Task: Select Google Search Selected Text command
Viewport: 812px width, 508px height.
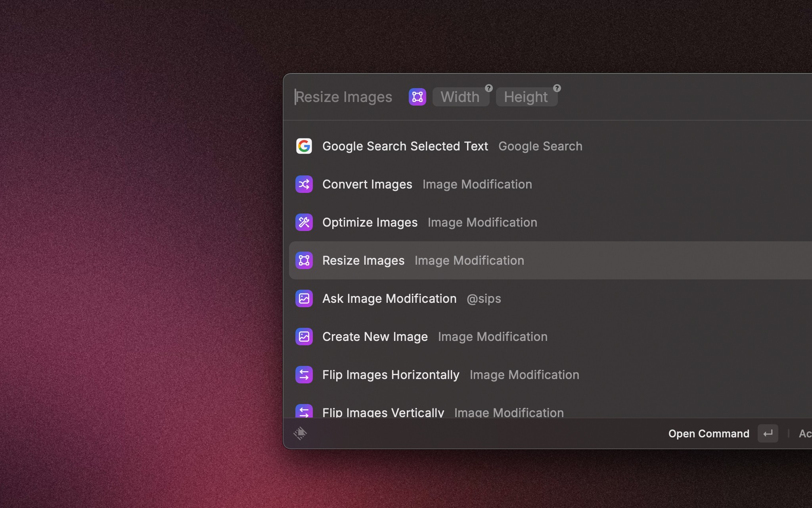Action: (550, 146)
